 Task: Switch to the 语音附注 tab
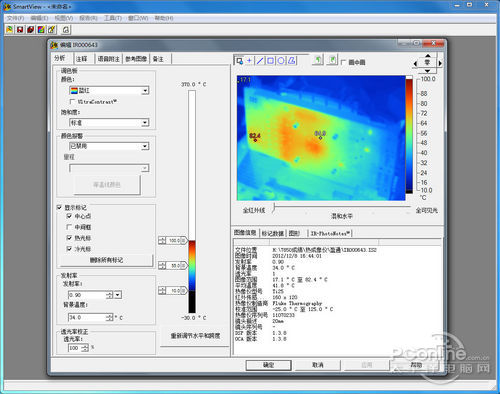109,59
